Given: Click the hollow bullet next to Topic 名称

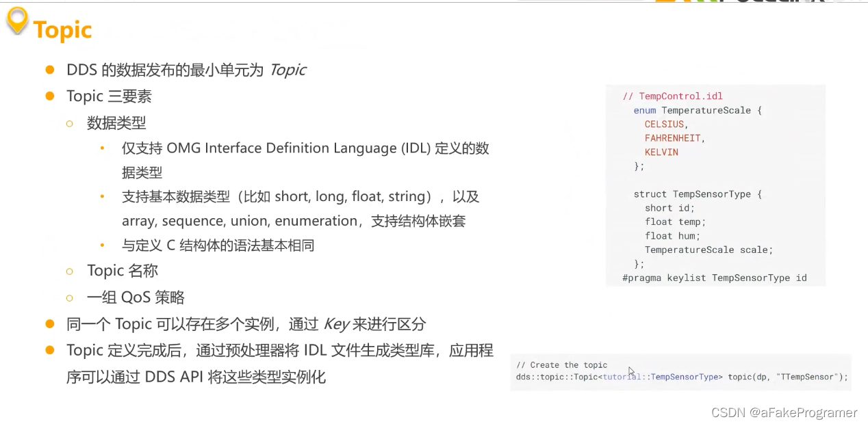Looking at the screenshot, I should click(69, 271).
